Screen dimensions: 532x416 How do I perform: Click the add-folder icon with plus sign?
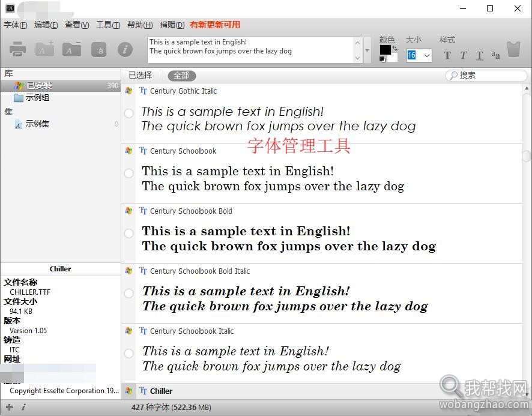(x=45, y=49)
